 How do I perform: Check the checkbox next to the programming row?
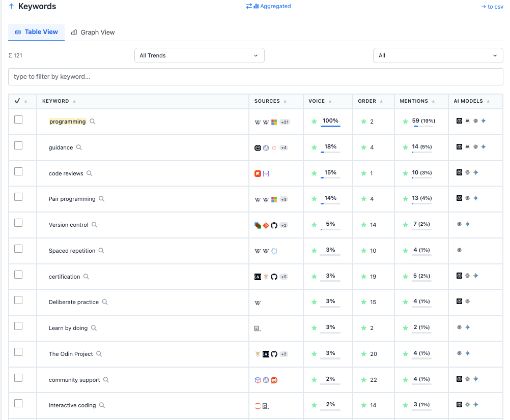pyautogui.click(x=18, y=119)
